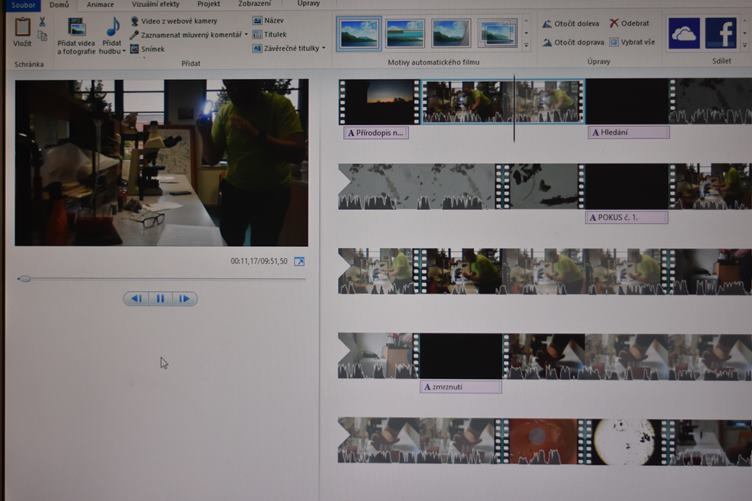Share to Facebook icon
The width and height of the screenshot is (752, 501).
720,33
